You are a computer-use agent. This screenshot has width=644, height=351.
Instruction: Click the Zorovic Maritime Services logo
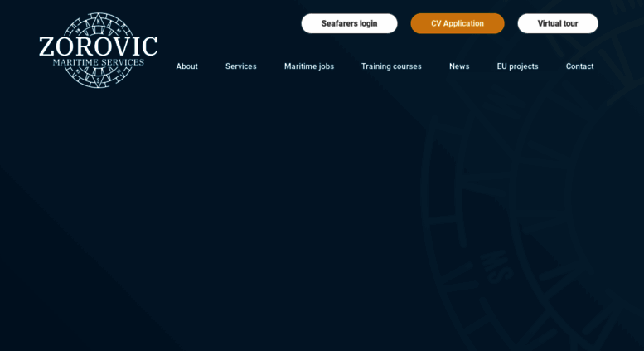(x=98, y=50)
